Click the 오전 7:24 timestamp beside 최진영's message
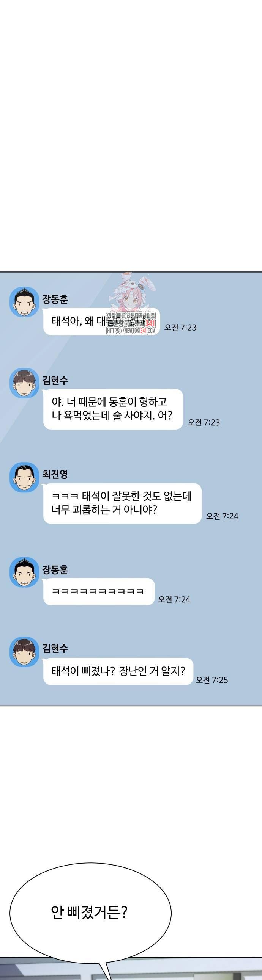This screenshot has width=262, height=980. click(223, 516)
